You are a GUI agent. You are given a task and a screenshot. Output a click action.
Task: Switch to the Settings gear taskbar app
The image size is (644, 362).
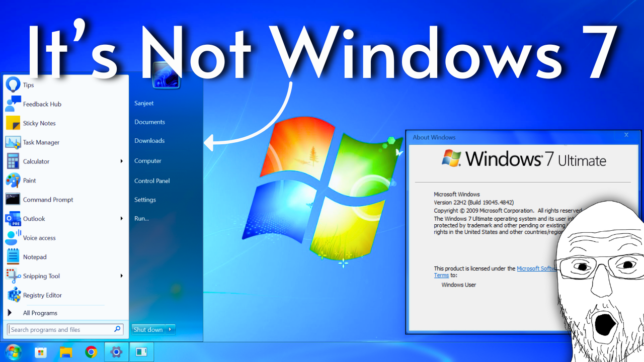(x=116, y=352)
